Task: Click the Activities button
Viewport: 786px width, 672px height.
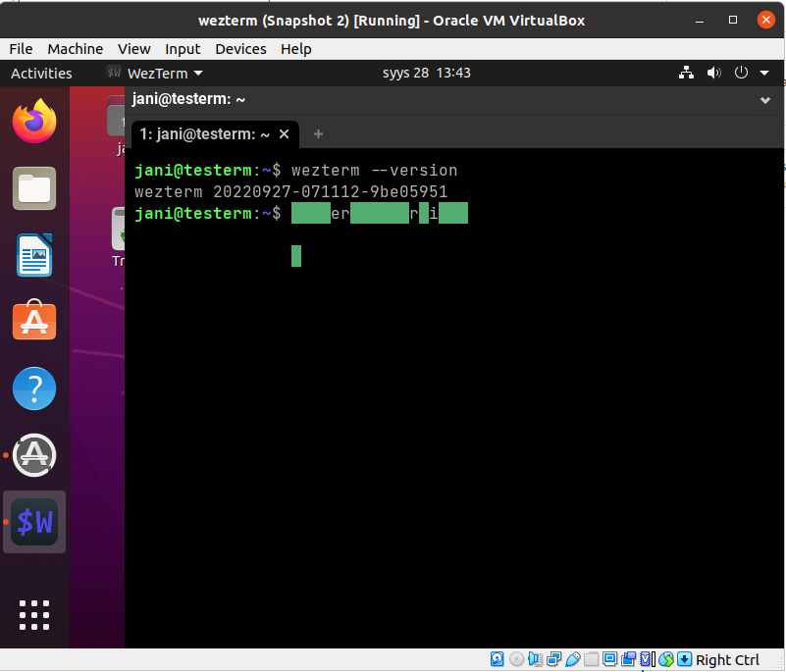Action: point(41,74)
